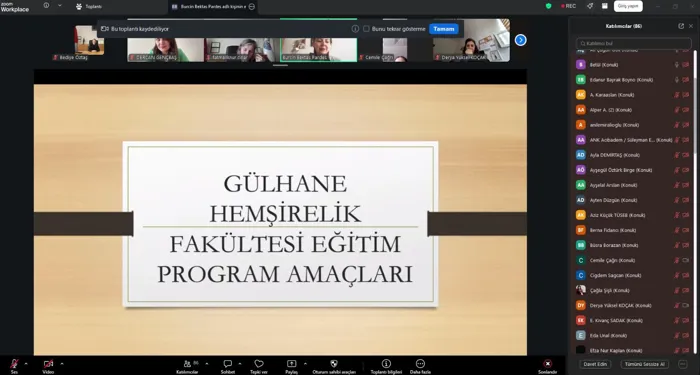
Task: Click the info icon in recording notification
Action: pyautogui.click(x=355, y=29)
